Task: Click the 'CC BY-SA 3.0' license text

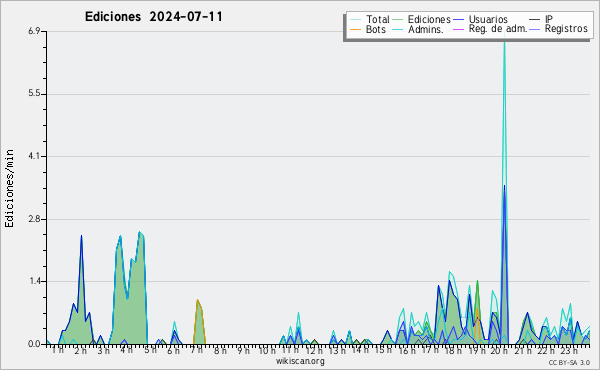Action: pyautogui.click(x=569, y=362)
